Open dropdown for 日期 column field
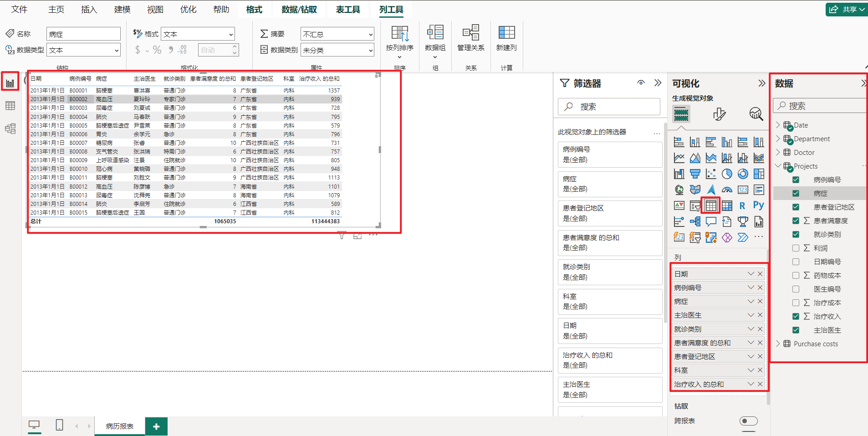Viewport: 868px width, 436px height. coord(751,274)
